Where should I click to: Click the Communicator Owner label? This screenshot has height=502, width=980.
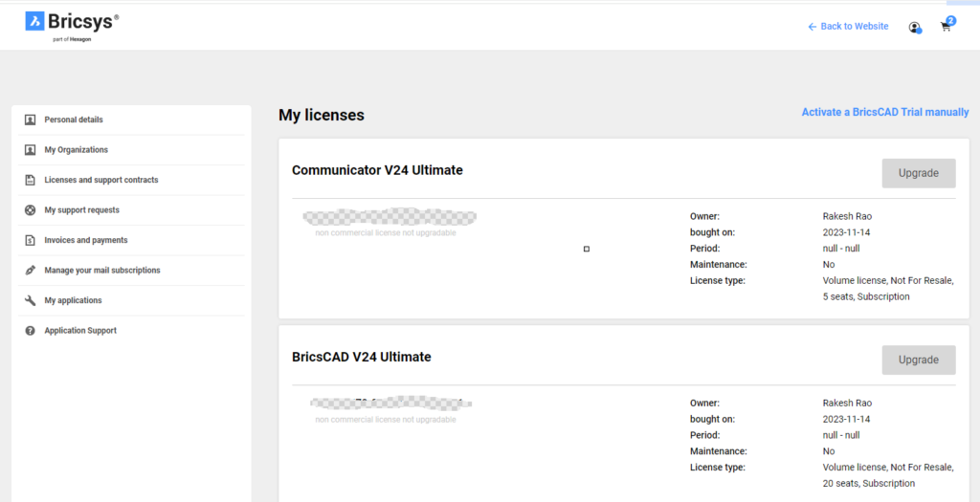pyautogui.click(x=705, y=217)
